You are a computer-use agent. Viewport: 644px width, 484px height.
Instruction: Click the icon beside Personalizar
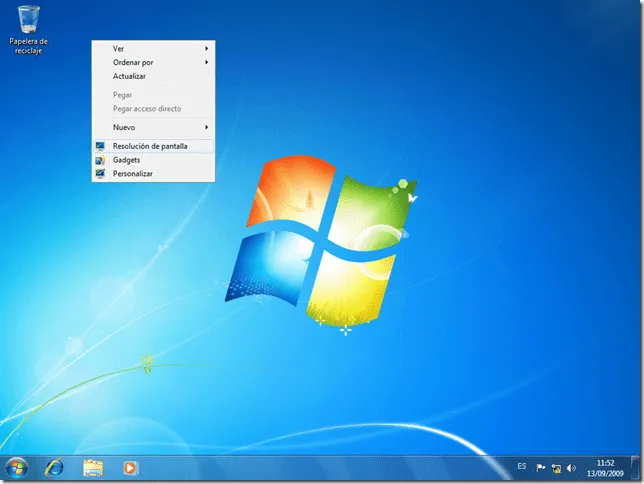[100, 173]
